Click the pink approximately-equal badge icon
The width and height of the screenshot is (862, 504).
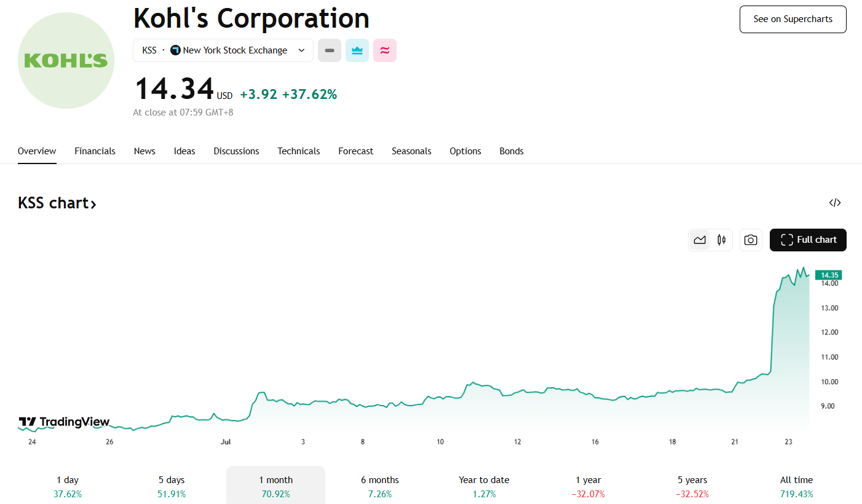tap(385, 50)
